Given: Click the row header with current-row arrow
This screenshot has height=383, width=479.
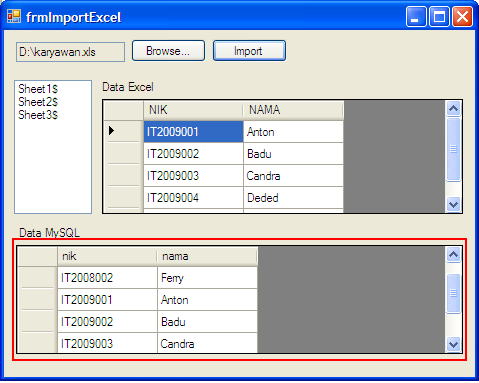Looking at the screenshot, I should (123, 131).
